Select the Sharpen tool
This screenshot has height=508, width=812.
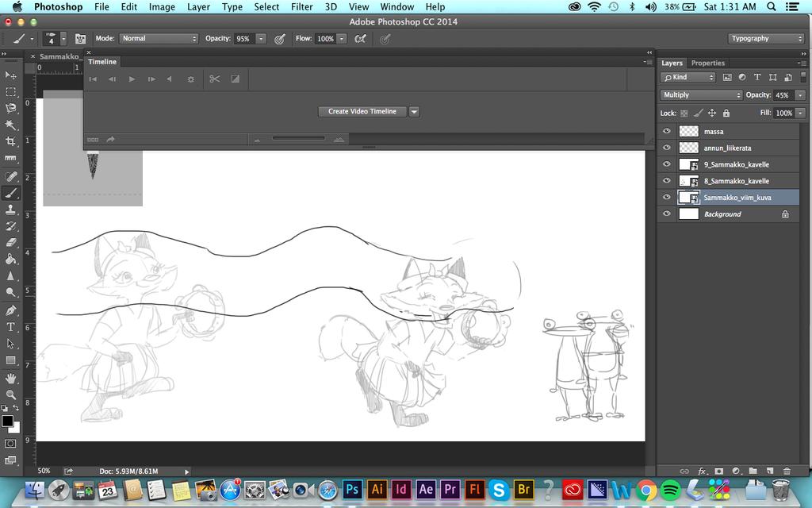10,275
